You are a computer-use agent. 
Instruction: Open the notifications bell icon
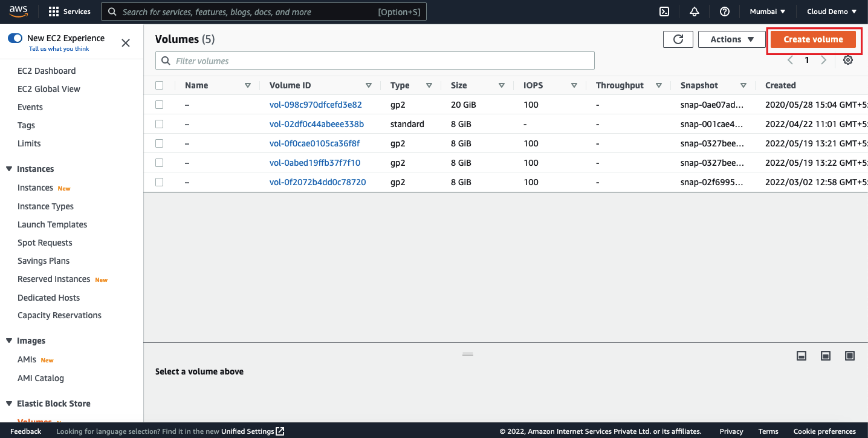[695, 11]
